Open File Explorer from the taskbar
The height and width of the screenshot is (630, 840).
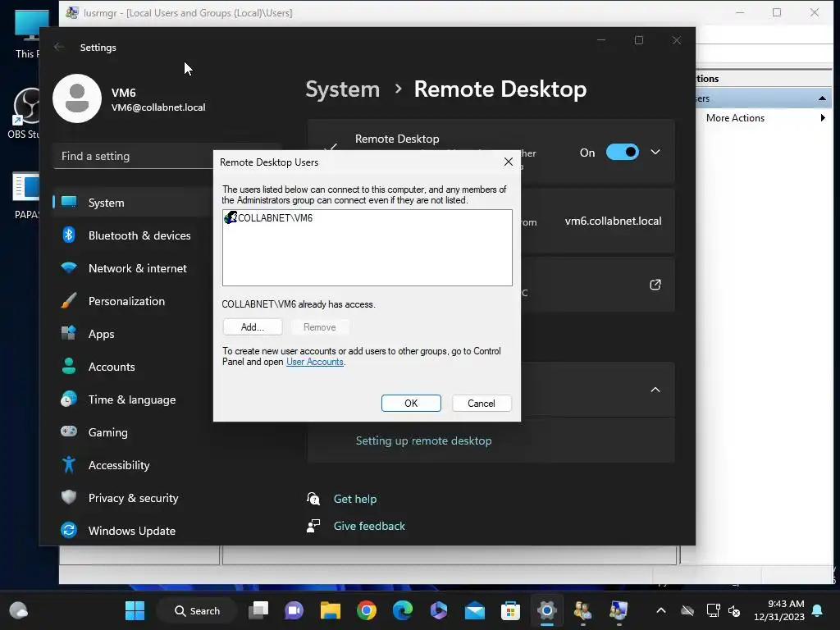coord(330,610)
